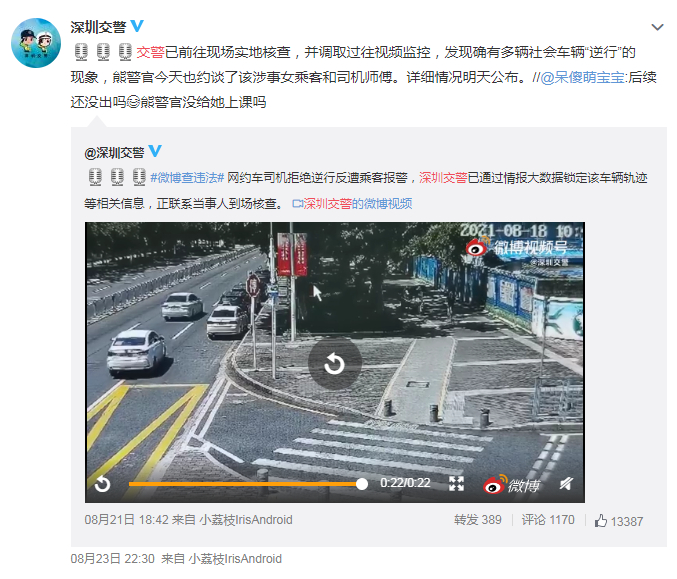Click 转发 389 to repost

(x=478, y=520)
